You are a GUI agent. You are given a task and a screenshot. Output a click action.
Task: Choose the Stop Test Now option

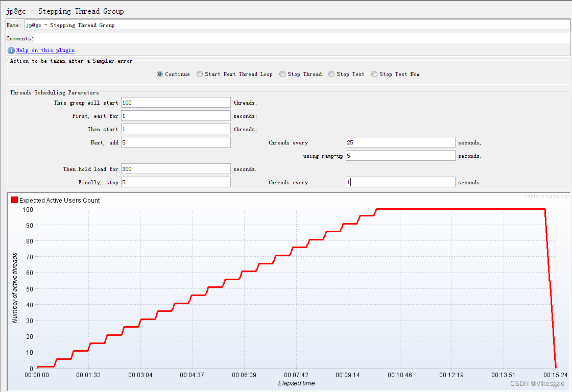click(x=374, y=74)
